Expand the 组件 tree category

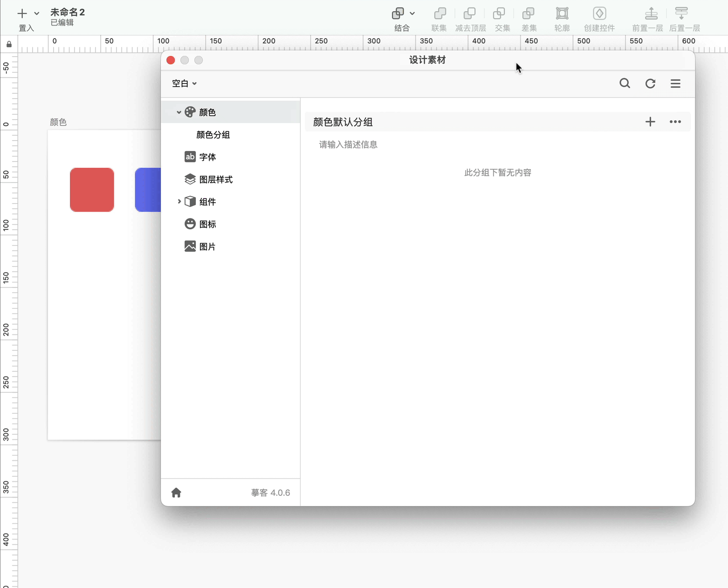[x=179, y=202]
